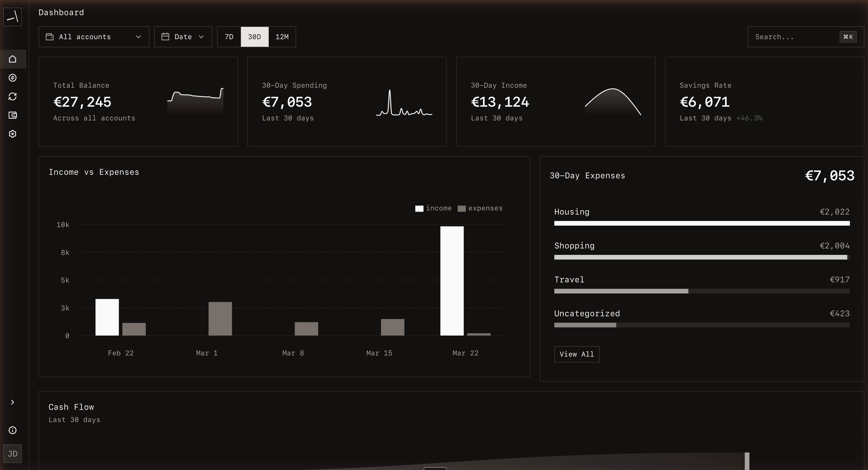Click the info icon at the bottom sidebar

click(x=13, y=430)
